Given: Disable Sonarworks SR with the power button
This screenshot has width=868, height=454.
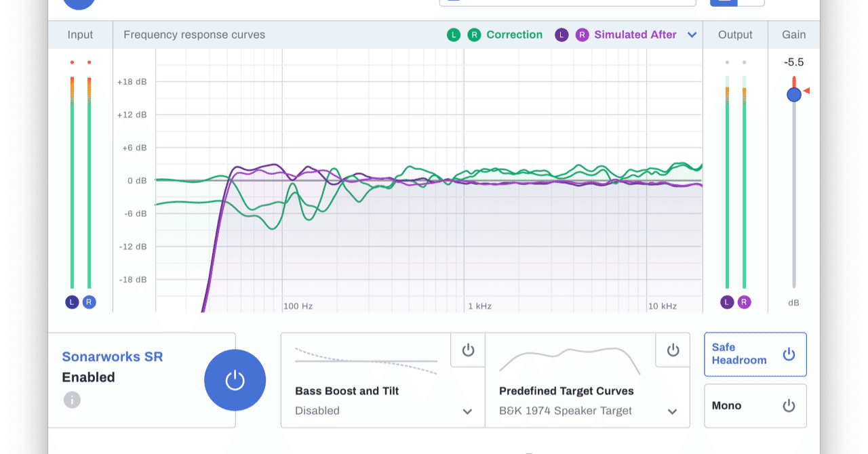Looking at the screenshot, I should [x=235, y=380].
